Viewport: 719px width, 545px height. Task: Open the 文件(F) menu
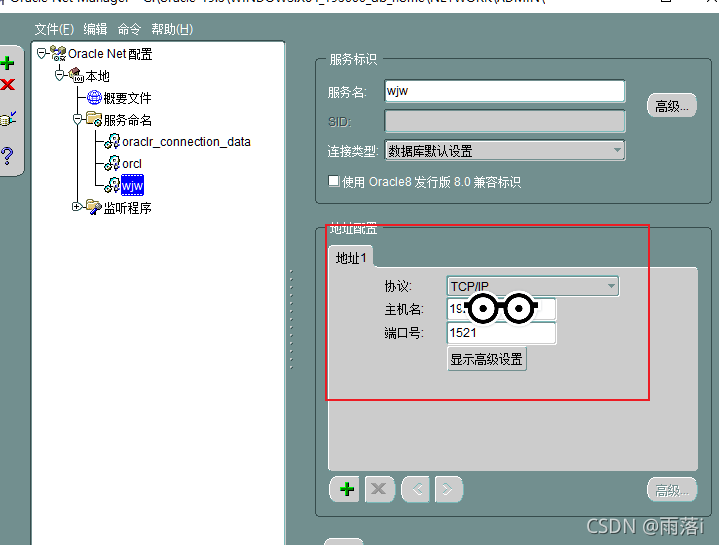click(54, 29)
